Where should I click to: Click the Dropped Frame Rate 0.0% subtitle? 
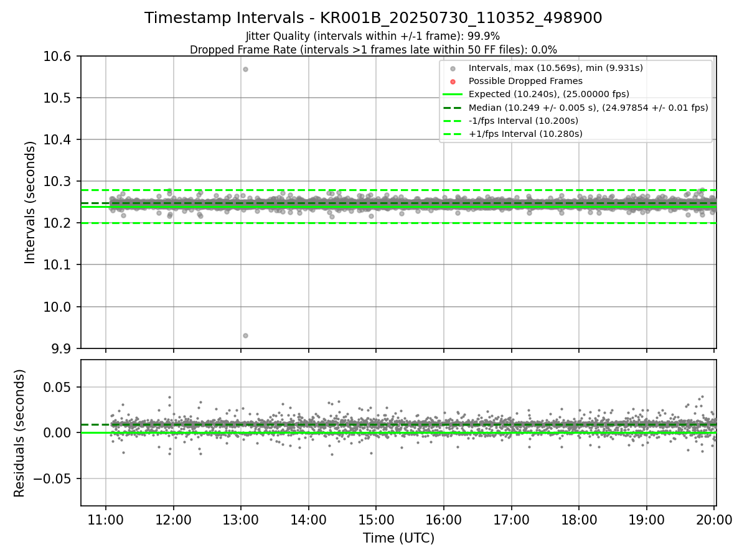point(374,49)
